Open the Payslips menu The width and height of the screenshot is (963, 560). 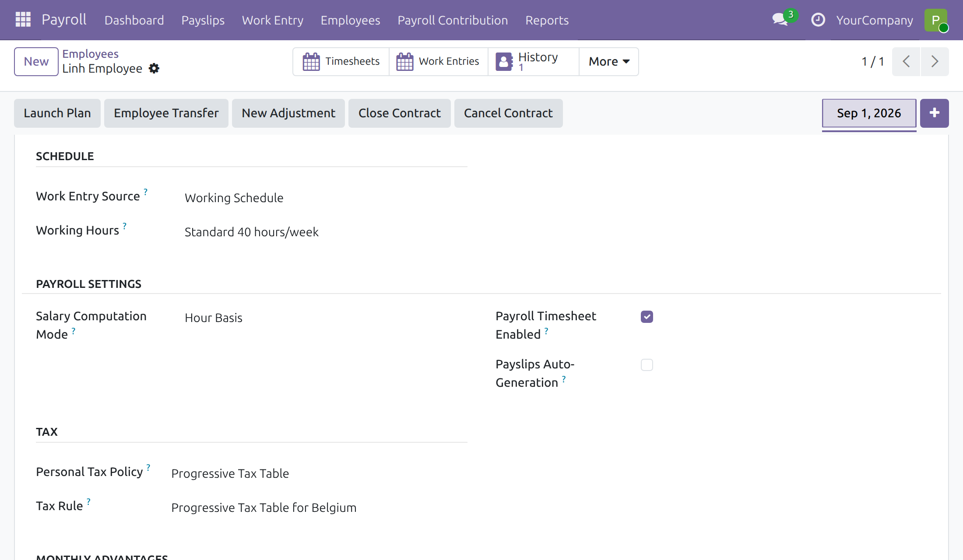pyautogui.click(x=203, y=20)
